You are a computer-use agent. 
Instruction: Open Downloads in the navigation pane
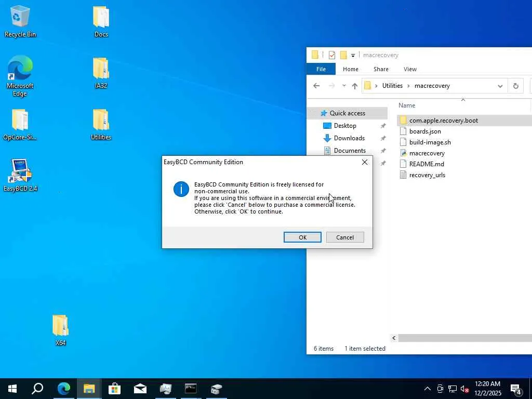click(349, 138)
